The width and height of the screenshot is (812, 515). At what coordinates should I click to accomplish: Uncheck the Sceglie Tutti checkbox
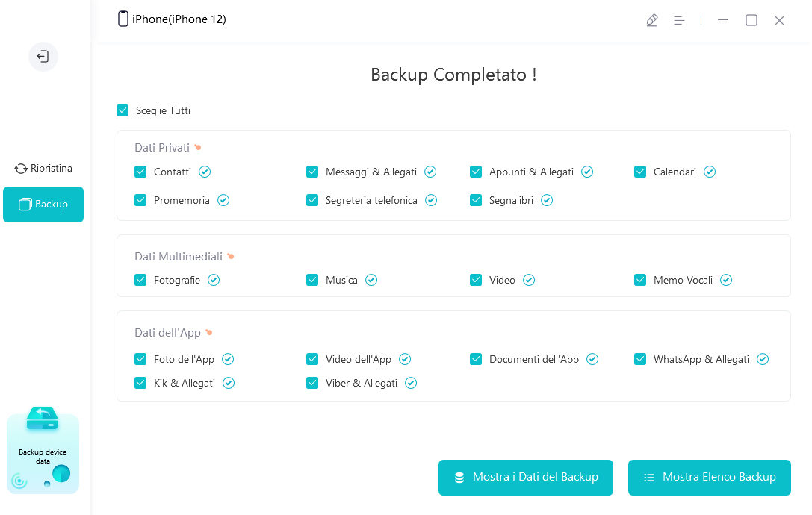[x=123, y=110]
